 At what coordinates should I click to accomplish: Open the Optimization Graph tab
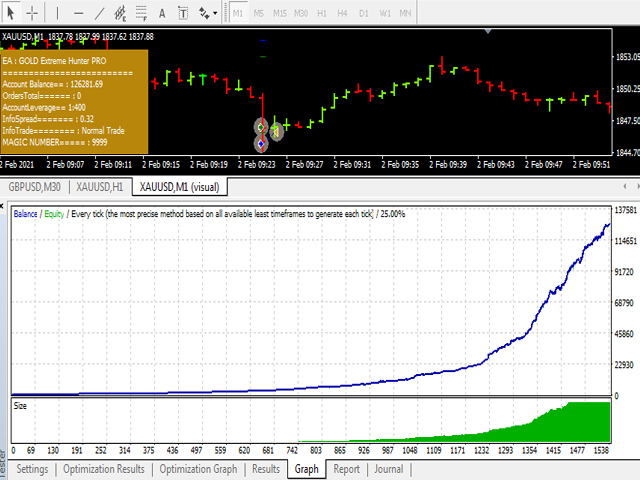pos(198,469)
